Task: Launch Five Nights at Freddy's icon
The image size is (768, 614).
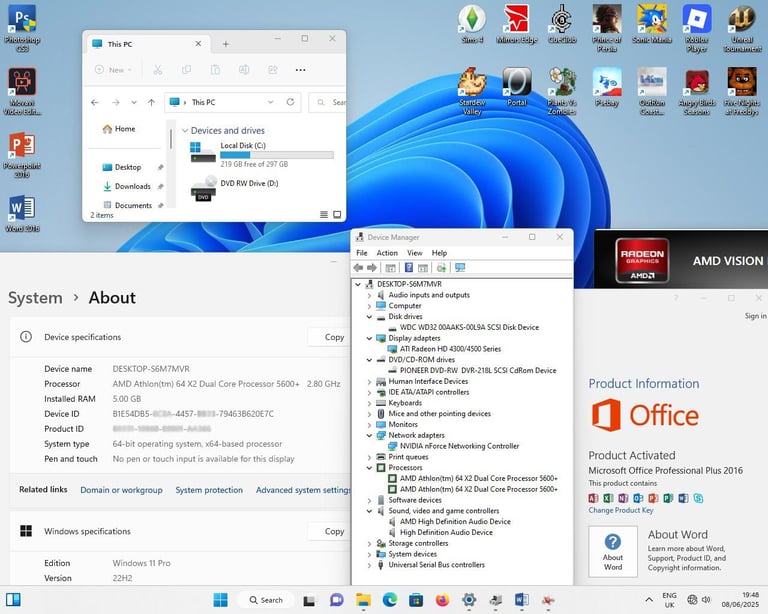Action: (x=742, y=91)
